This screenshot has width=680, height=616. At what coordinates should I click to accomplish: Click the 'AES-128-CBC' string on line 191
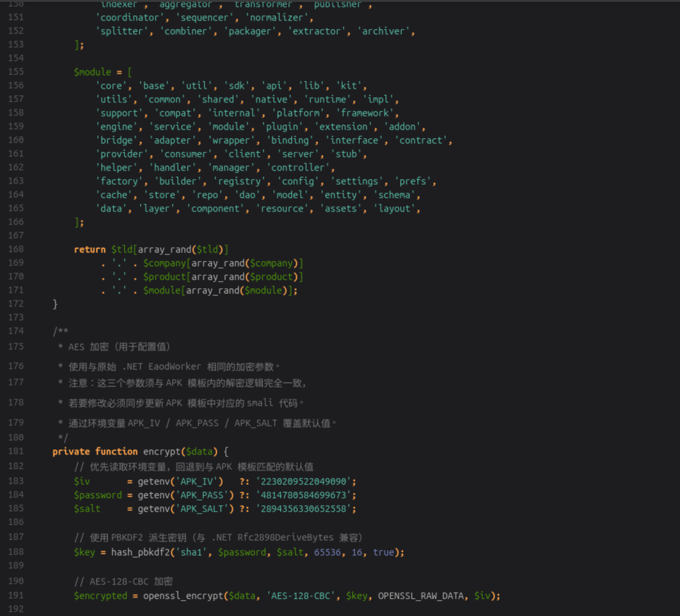(301, 596)
